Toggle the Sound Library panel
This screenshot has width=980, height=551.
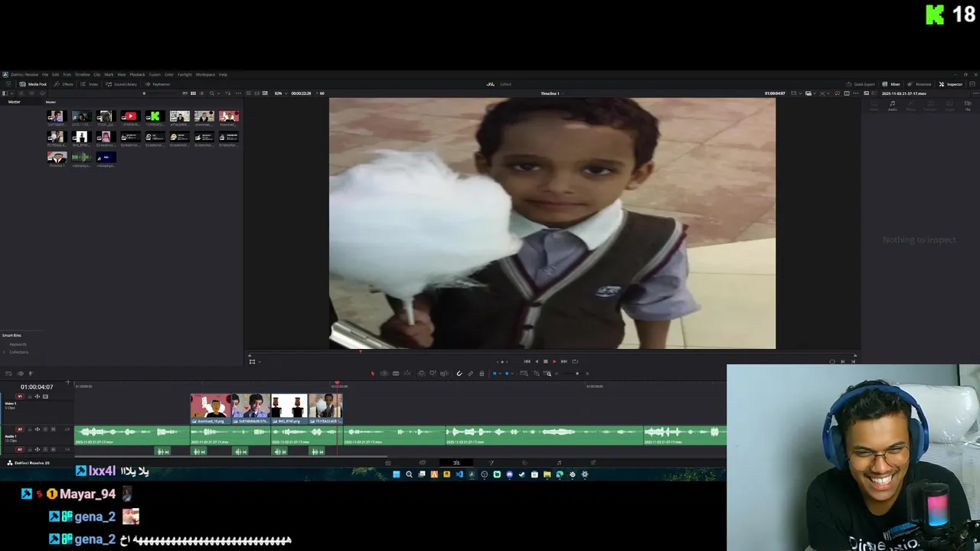(121, 84)
